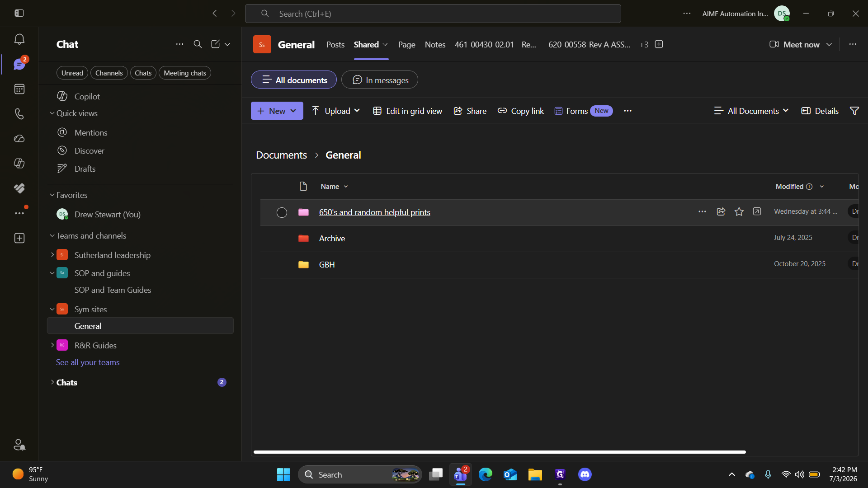Switch to the Page tab
This screenshot has height=488, width=868.
406,44
